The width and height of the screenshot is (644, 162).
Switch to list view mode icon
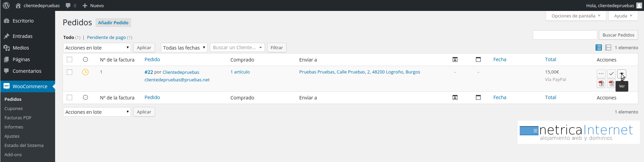click(598, 48)
